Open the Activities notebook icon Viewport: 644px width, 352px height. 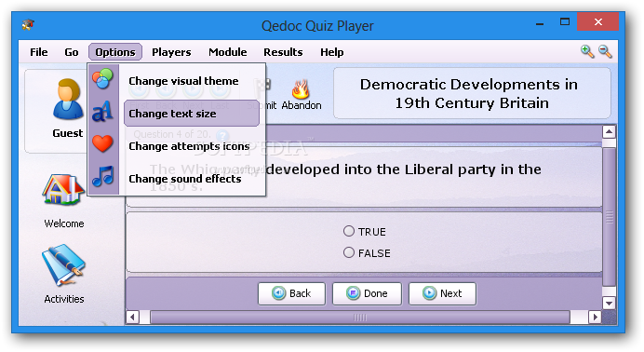click(63, 265)
